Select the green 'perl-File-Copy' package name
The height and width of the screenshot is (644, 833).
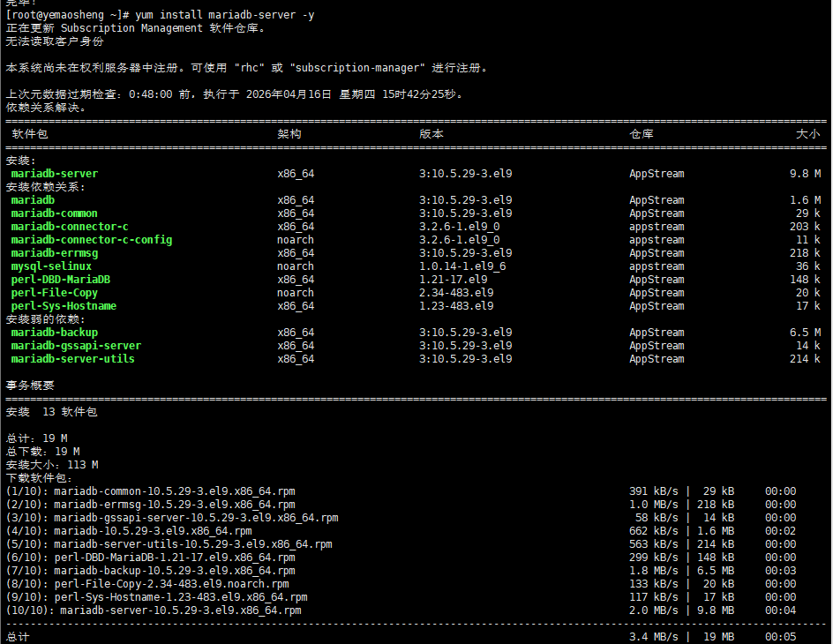(x=55, y=293)
